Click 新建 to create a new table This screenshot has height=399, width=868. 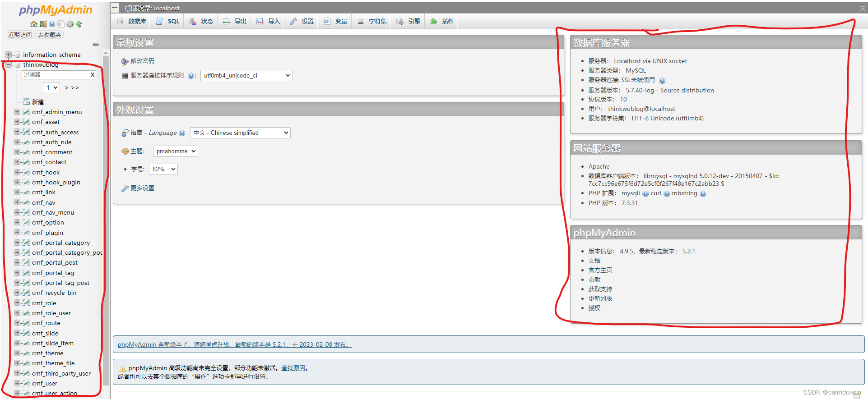tap(38, 102)
